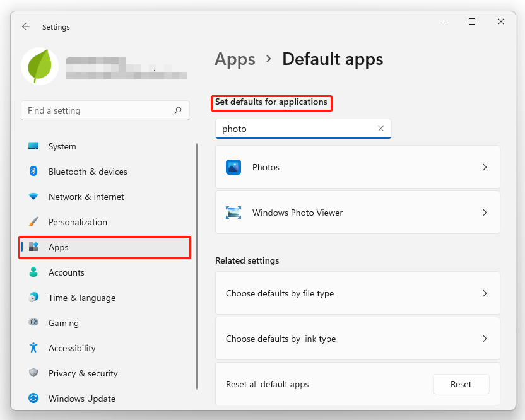Click the Reset all default apps label
The height and width of the screenshot is (420, 525).
tap(267, 384)
